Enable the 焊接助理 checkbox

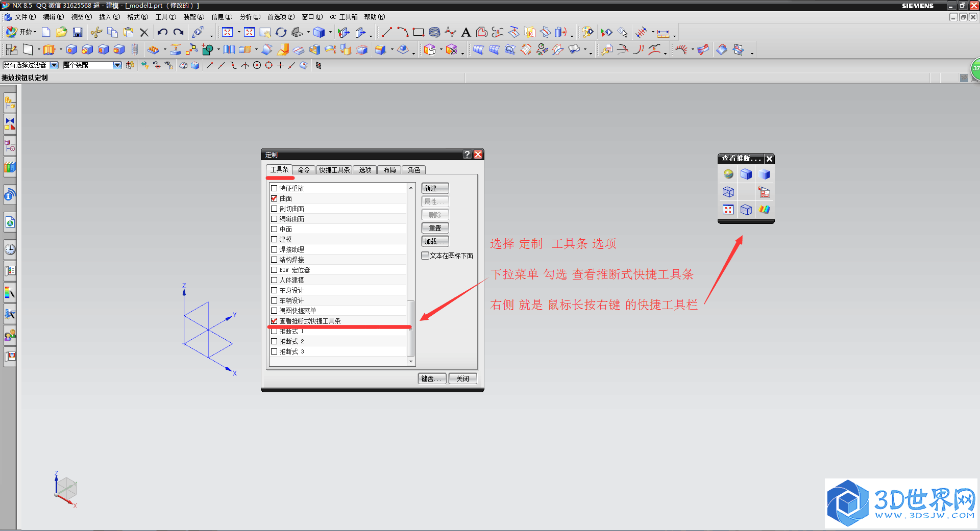click(274, 249)
